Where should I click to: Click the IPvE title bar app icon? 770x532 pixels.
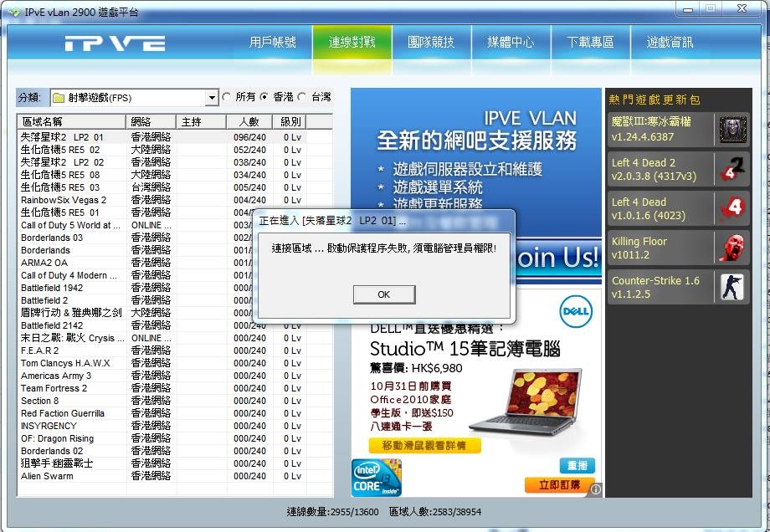(x=15, y=12)
